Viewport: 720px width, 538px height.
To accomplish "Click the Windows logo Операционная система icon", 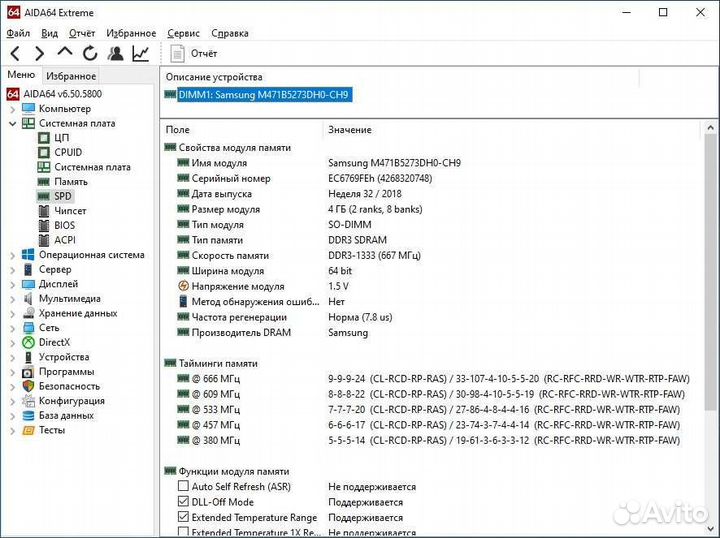I will click(28, 255).
